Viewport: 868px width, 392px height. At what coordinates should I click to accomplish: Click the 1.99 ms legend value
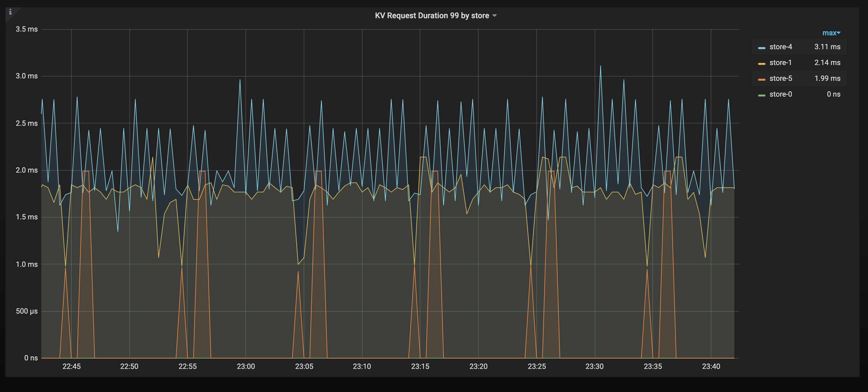[x=827, y=78]
